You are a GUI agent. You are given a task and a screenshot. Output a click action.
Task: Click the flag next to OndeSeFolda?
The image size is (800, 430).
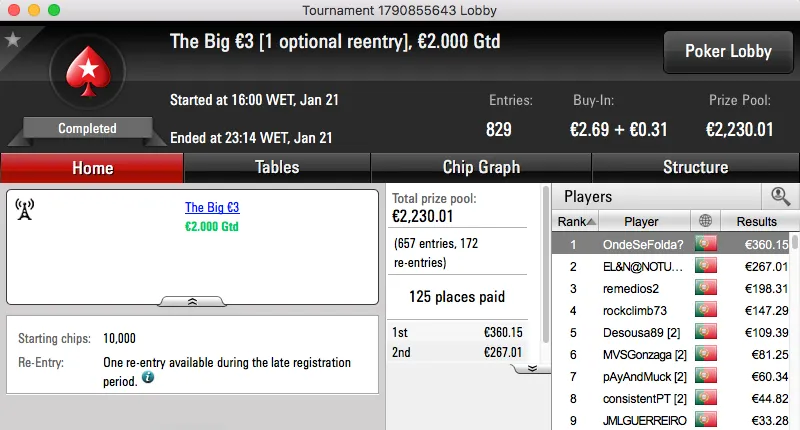click(x=706, y=243)
